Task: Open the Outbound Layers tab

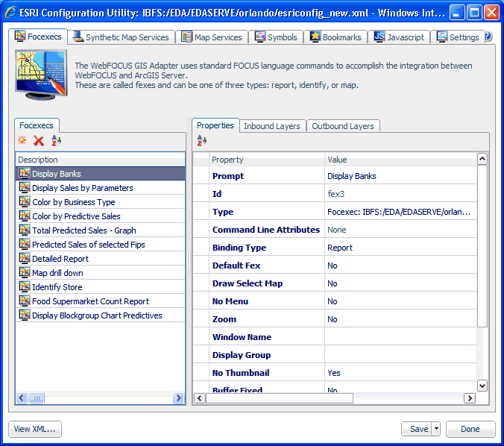Action: (x=343, y=126)
